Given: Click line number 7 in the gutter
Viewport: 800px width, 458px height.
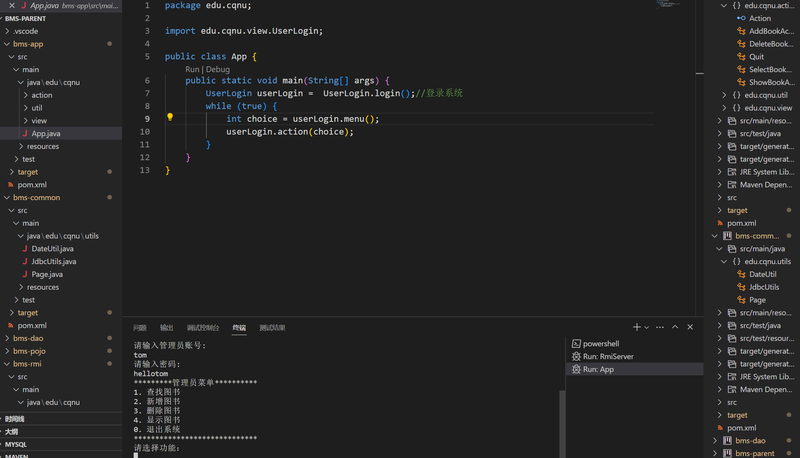Looking at the screenshot, I should 147,93.
